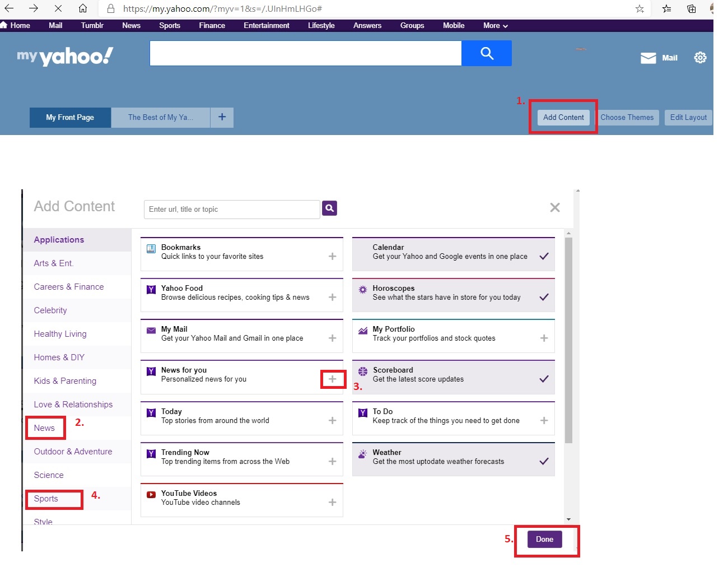Click the Done button
This screenshot has height=576, width=728.
click(544, 539)
